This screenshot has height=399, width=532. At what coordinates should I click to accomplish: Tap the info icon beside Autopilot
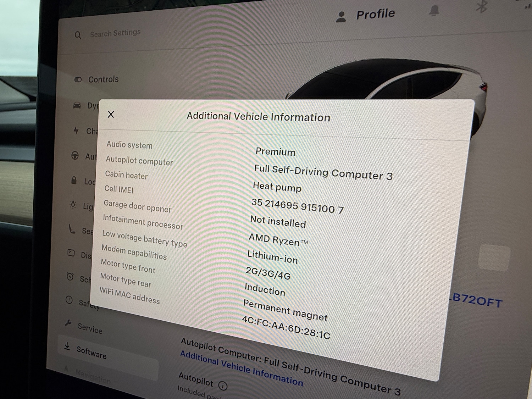click(x=223, y=386)
